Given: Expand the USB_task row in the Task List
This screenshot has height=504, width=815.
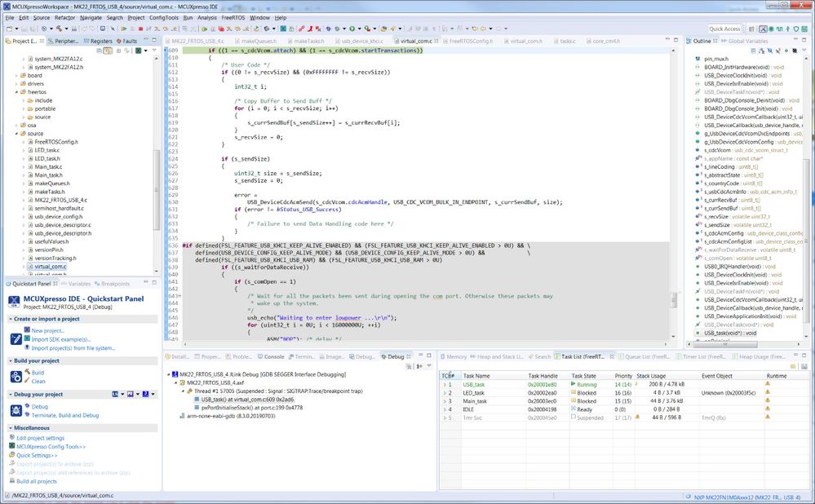Looking at the screenshot, I should 445,384.
